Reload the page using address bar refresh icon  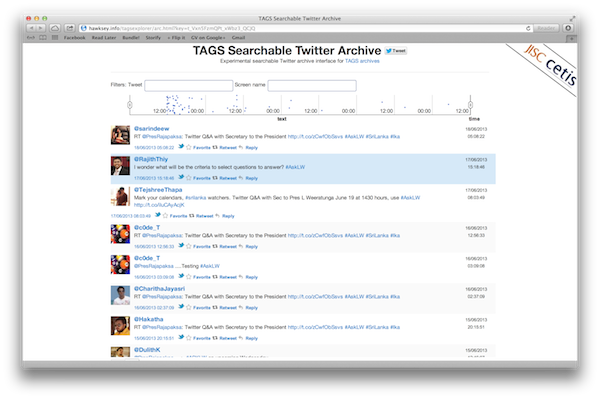[528, 28]
